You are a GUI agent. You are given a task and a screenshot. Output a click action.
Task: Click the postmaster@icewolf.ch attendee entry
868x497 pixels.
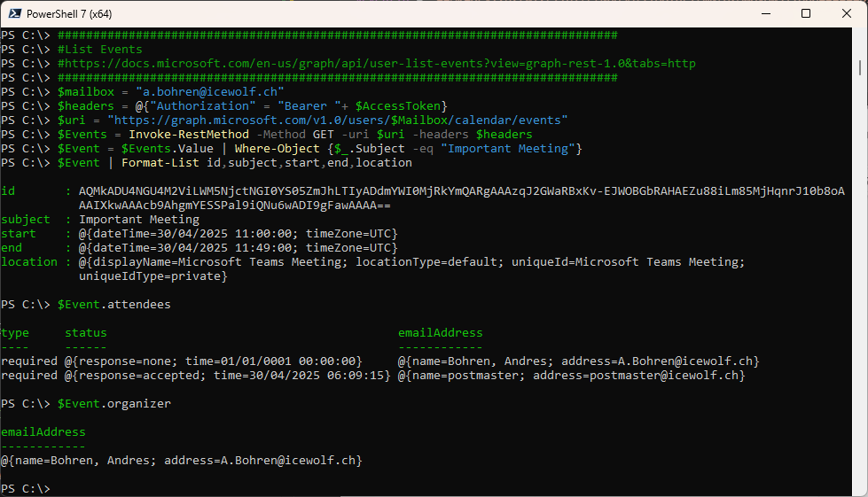click(x=571, y=376)
